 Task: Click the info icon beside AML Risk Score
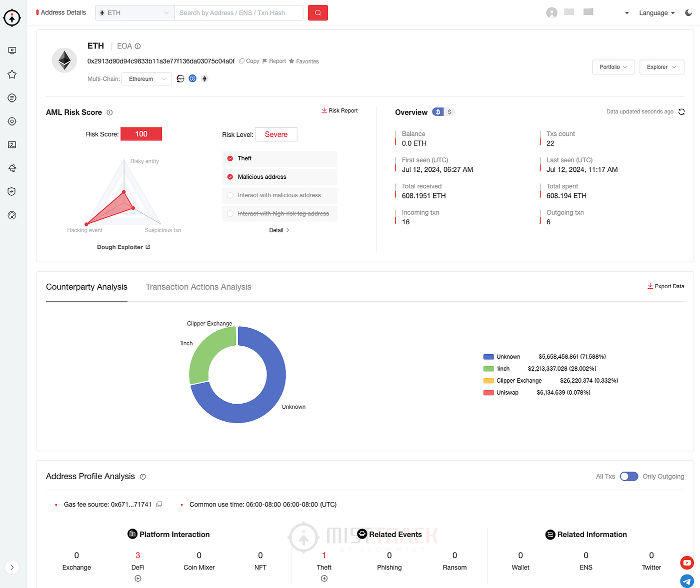click(109, 112)
